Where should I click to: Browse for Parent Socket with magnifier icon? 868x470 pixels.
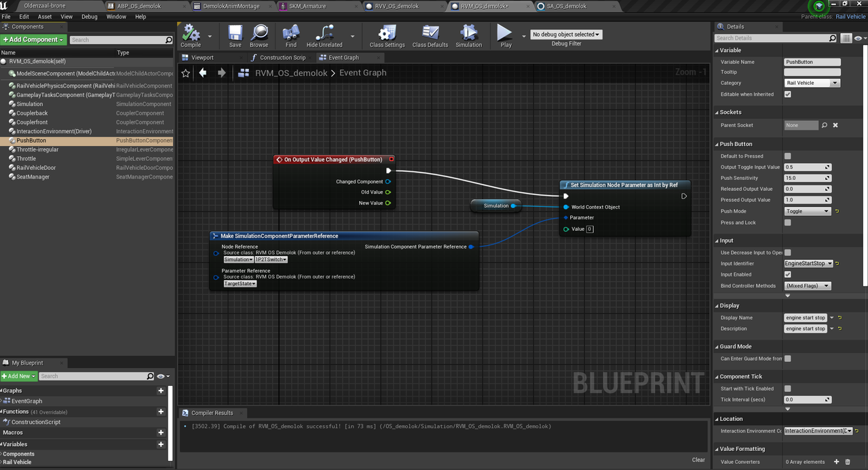pos(825,125)
